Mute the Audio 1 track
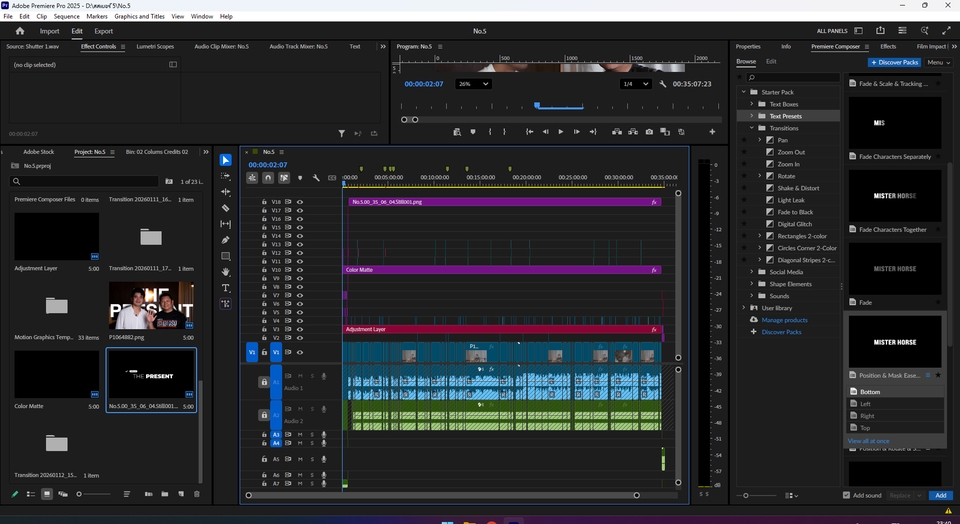960x524 pixels. point(300,376)
